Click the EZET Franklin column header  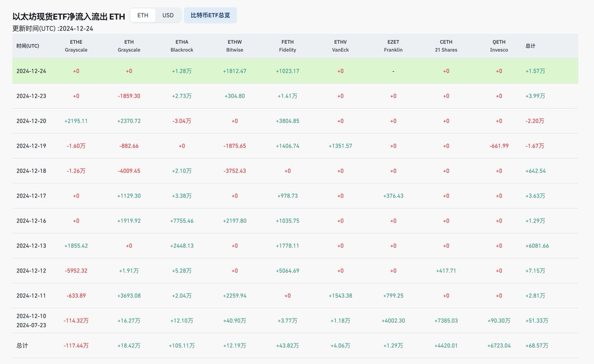[393, 46]
